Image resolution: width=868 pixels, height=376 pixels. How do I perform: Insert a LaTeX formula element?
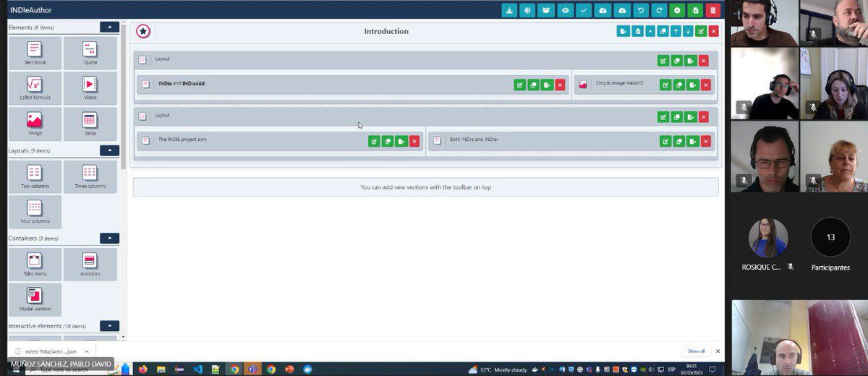[x=35, y=88]
